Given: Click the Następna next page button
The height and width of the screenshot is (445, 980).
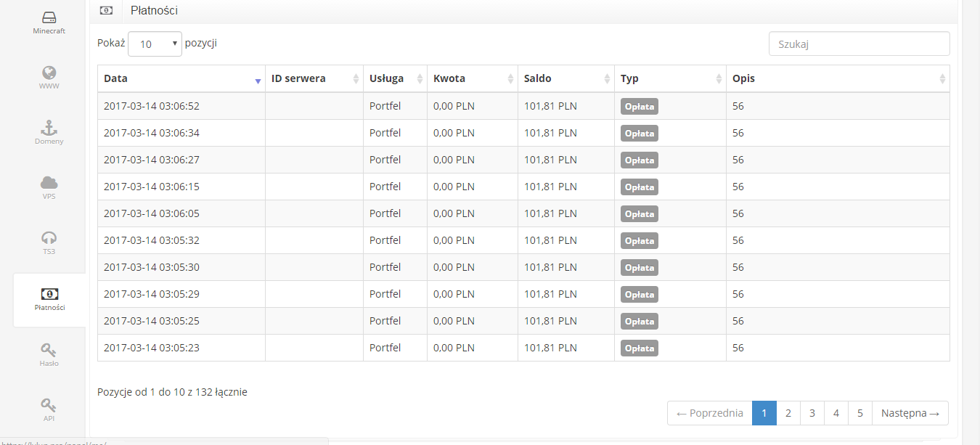Looking at the screenshot, I should tap(910, 413).
